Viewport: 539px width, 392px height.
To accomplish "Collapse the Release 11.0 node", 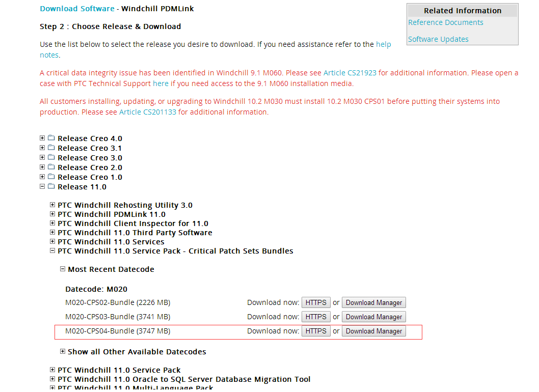I will (x=42, y=186).
